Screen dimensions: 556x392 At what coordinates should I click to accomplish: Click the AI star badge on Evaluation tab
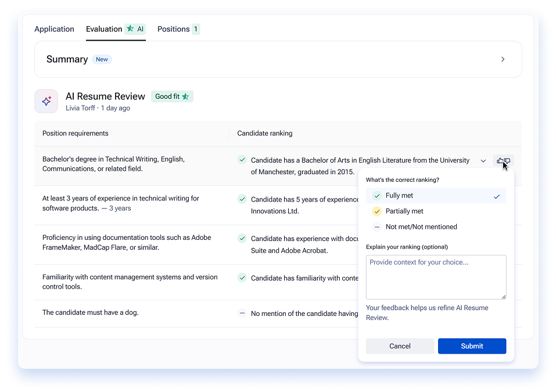tap(135, 29)
